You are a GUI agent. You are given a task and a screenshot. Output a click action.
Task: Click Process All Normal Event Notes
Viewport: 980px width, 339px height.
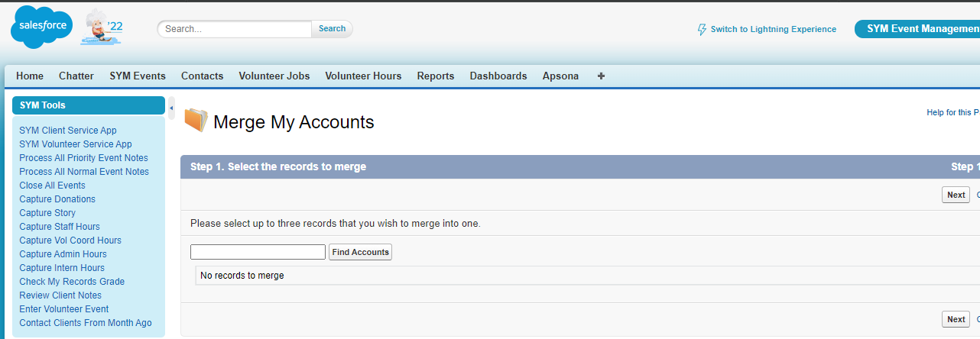(84, 172)
